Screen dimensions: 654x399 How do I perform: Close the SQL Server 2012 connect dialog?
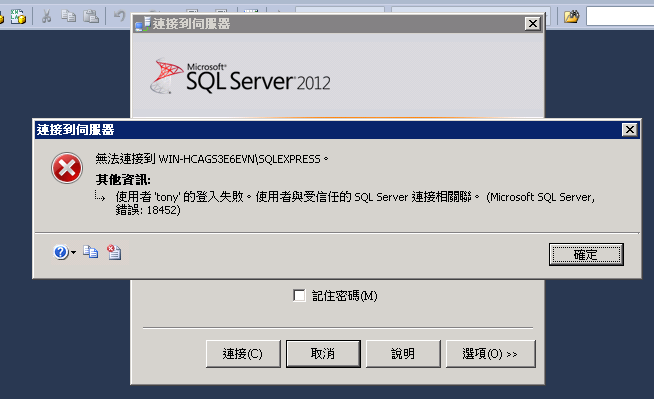[533, 24]
